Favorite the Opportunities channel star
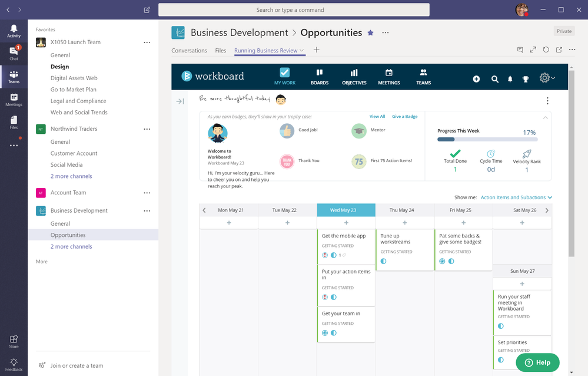Image resolution: width=588 pixels, height=376 pixels. tap(370, 32)
